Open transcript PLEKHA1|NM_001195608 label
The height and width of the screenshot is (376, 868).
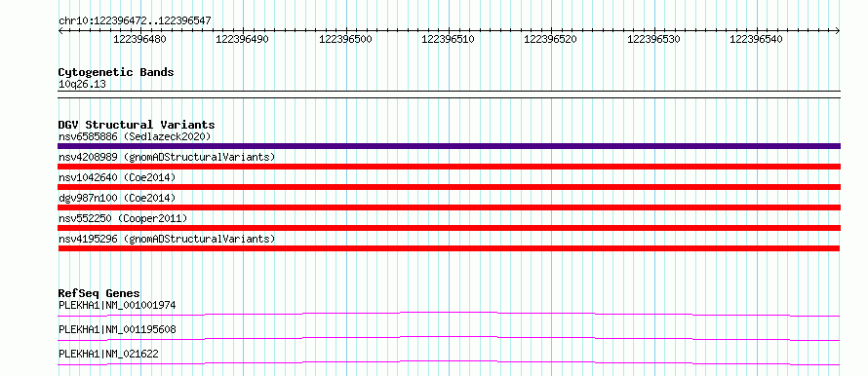(117, 329)
